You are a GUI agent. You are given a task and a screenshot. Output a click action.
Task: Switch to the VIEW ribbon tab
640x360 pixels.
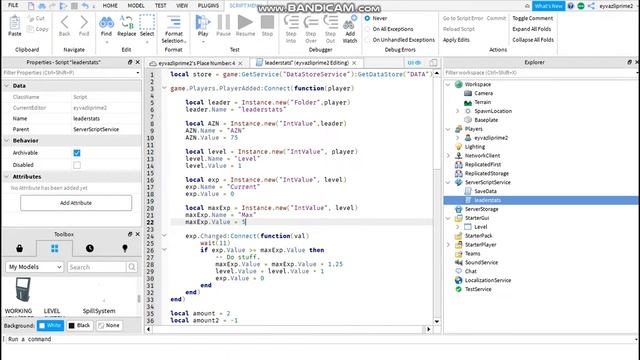(182, 6)
